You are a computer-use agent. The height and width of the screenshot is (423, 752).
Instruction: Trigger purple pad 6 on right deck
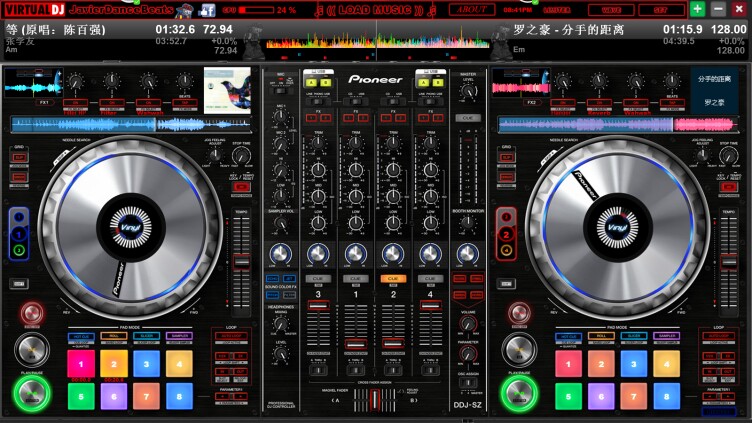tap(601, 396)
